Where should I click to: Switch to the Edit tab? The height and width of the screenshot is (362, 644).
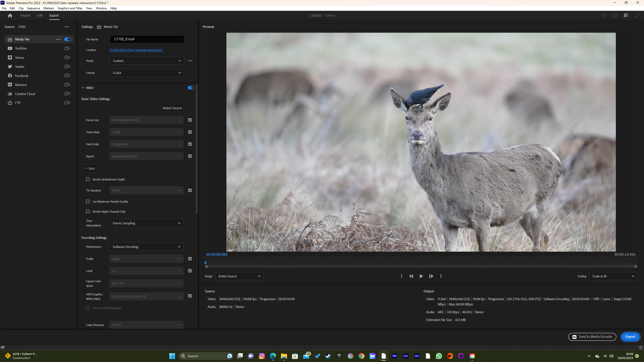point(40,16)
